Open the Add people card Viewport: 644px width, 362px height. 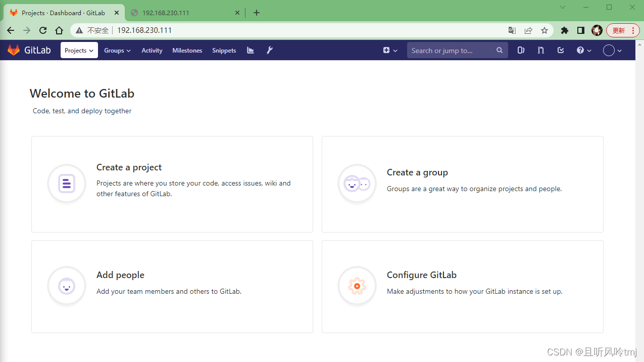pyautogui.click(x=172, y=287)
